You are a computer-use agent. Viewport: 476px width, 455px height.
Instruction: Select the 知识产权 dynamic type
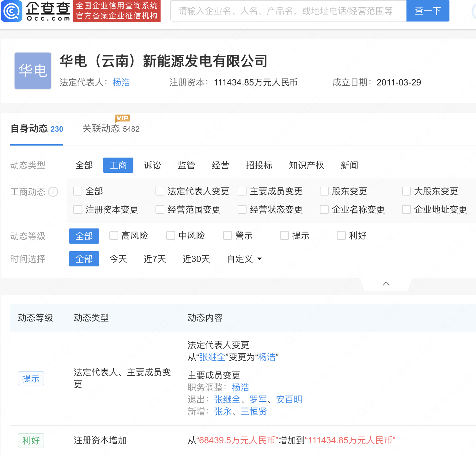pyautogui.click(x=307, y=165)
